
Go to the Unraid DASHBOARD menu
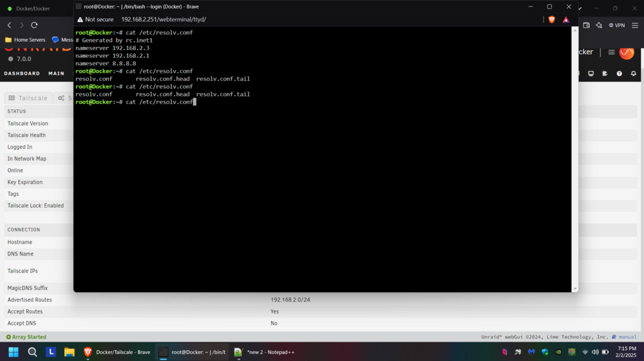pyautogui.click(x=22, y=73)
